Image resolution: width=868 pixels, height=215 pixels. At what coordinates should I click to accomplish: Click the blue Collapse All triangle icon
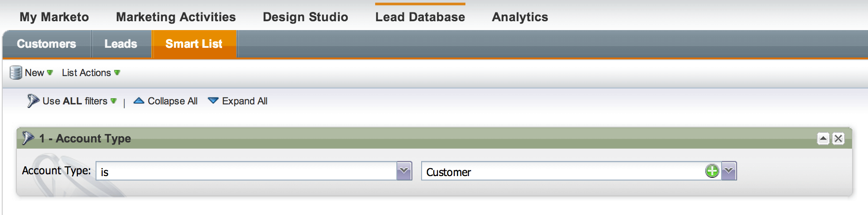click(139, 101)
